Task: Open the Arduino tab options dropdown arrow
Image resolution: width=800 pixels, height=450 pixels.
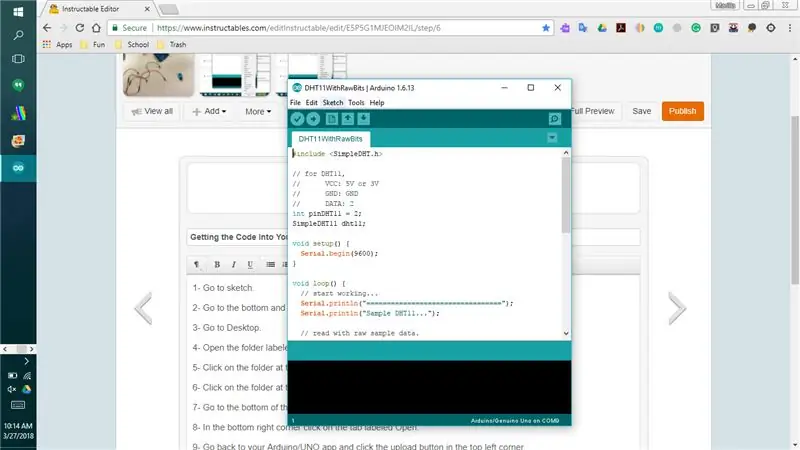Action: click(x=552, y=138)
